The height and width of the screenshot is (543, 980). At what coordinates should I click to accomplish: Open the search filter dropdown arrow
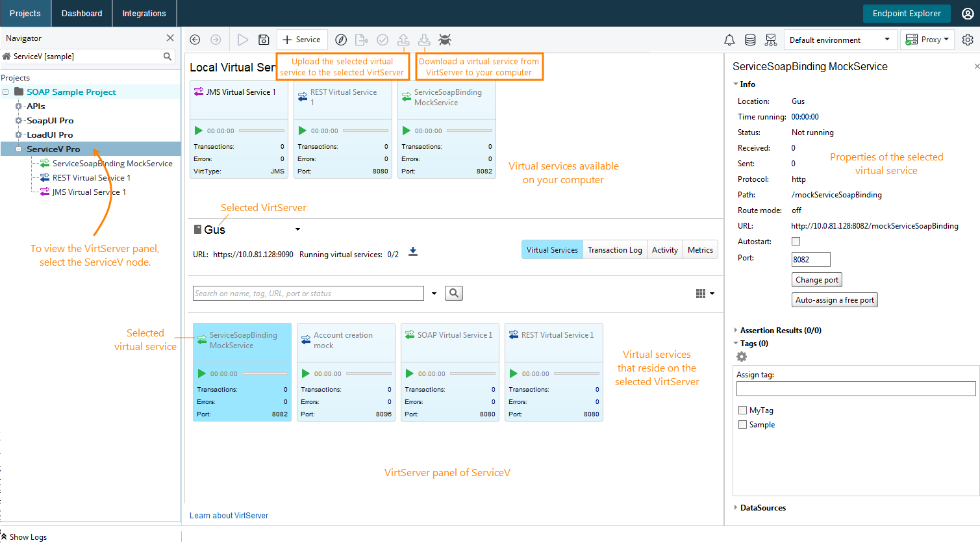(434, 294)
